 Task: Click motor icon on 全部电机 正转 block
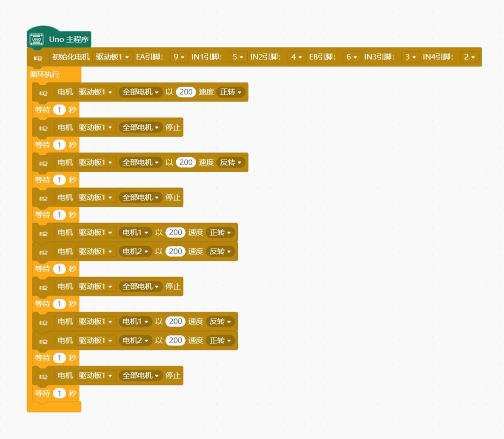coord(44,93)
